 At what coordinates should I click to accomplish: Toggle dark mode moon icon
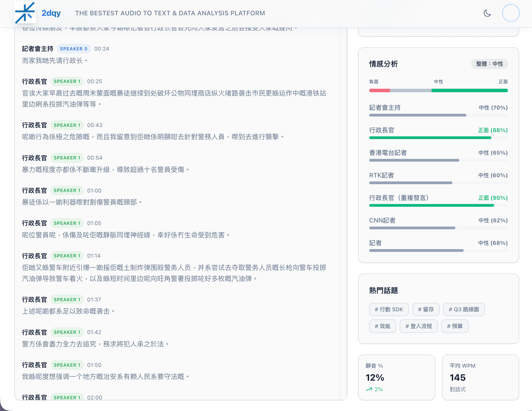[487, 13]
